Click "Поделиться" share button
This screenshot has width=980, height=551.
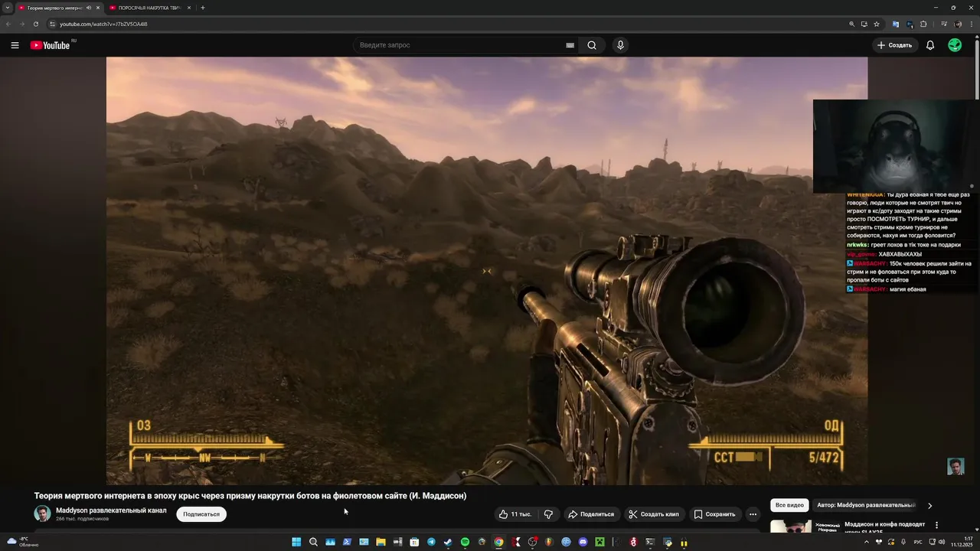[x=591, y=514]
